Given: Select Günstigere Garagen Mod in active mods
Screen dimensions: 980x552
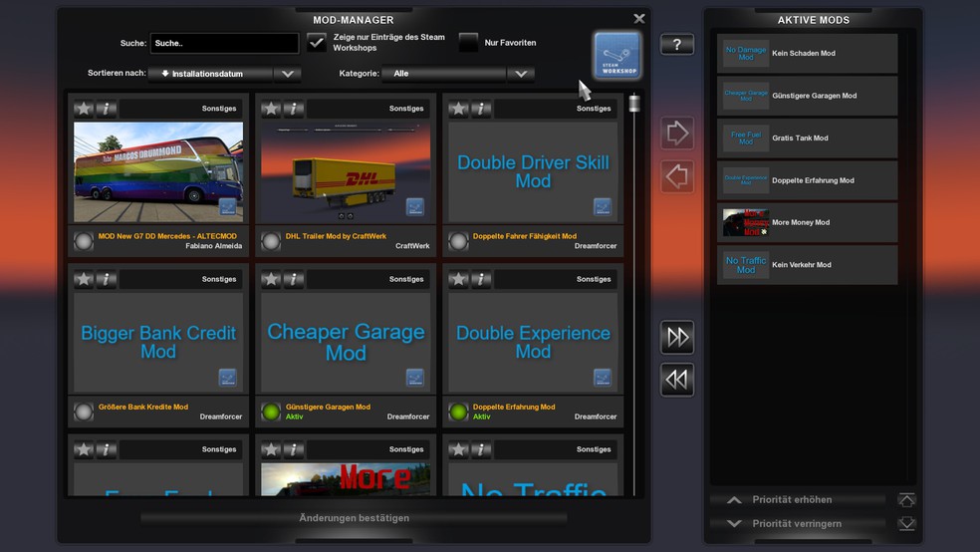Looking at the screenshot, I should pos(807,96).
